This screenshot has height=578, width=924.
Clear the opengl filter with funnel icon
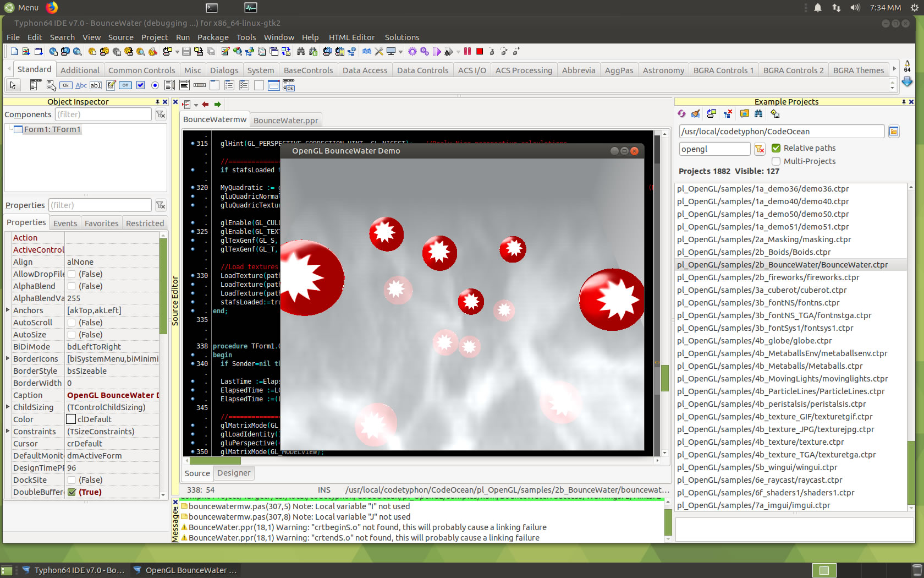click(760, 149)
